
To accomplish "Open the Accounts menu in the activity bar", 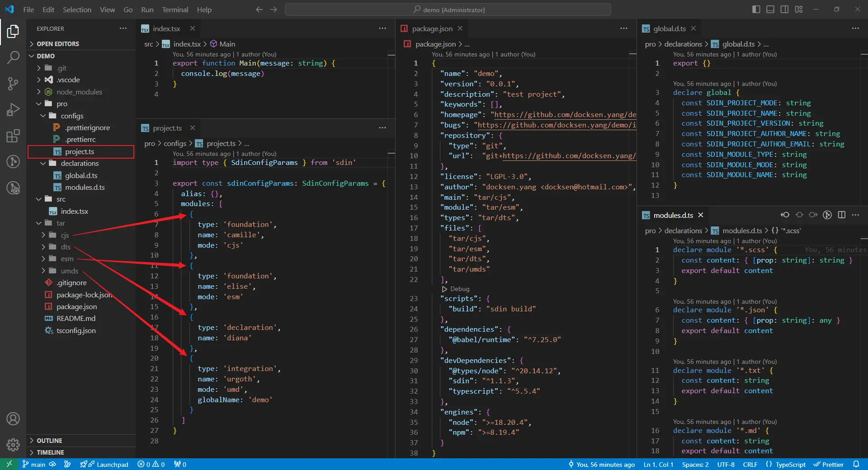I will tap(13, 419).
